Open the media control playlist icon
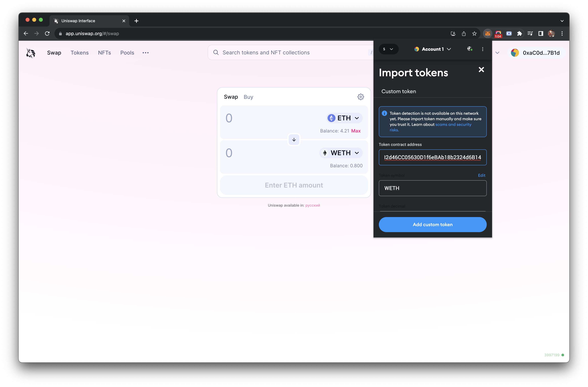588x387 pixels. (530, 33)
